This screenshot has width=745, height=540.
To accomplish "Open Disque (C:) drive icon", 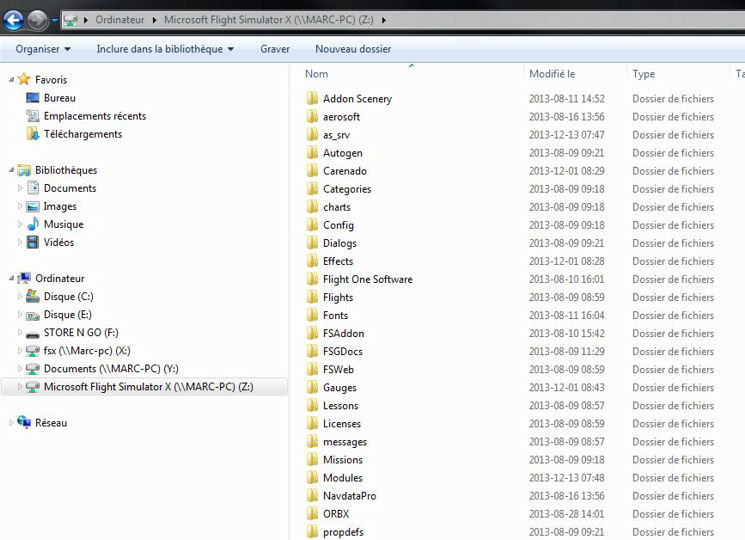I will 33,296.
